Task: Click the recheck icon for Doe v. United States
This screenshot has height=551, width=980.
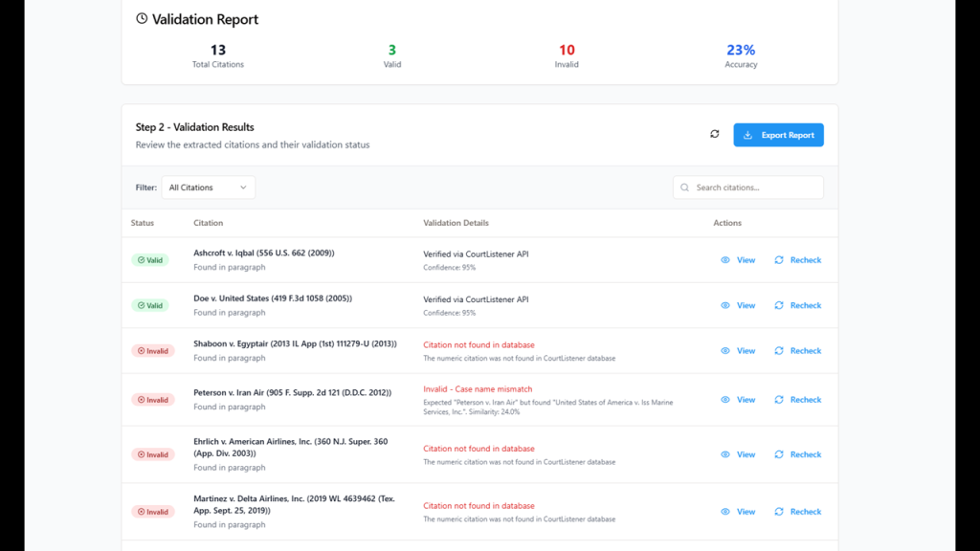Action: [x=779, y=306]
